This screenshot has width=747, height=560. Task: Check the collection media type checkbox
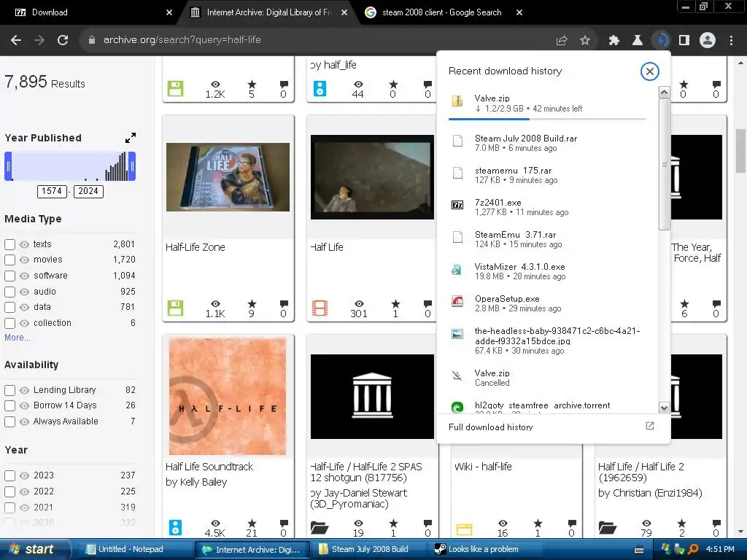(x=9, y=323)
